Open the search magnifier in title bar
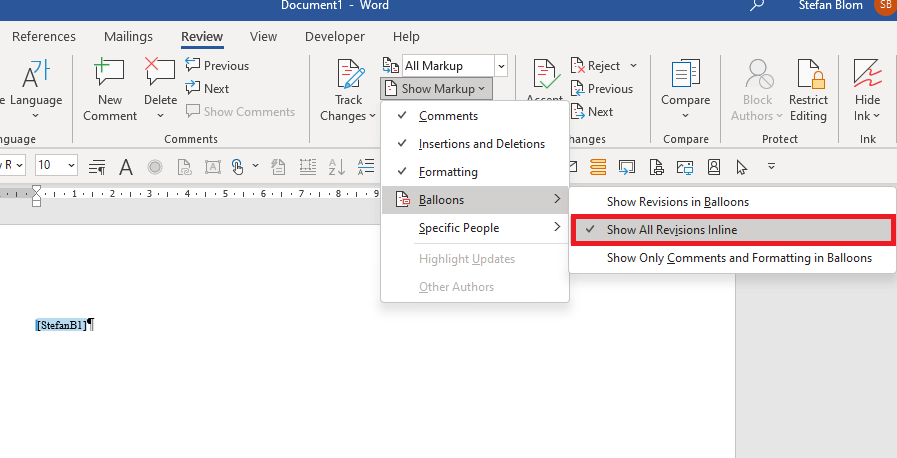 click(757, 5)
